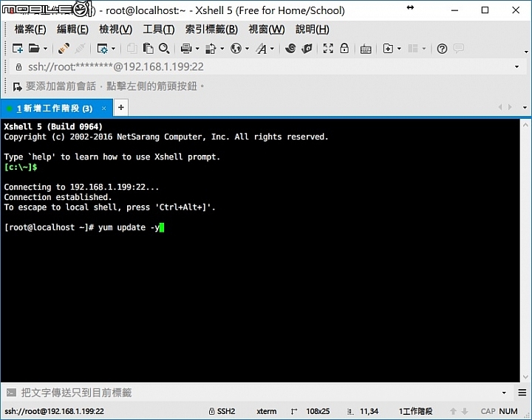Click the Connect plug icon
Screen dimensions: 532x420
[x=64, y=49]
